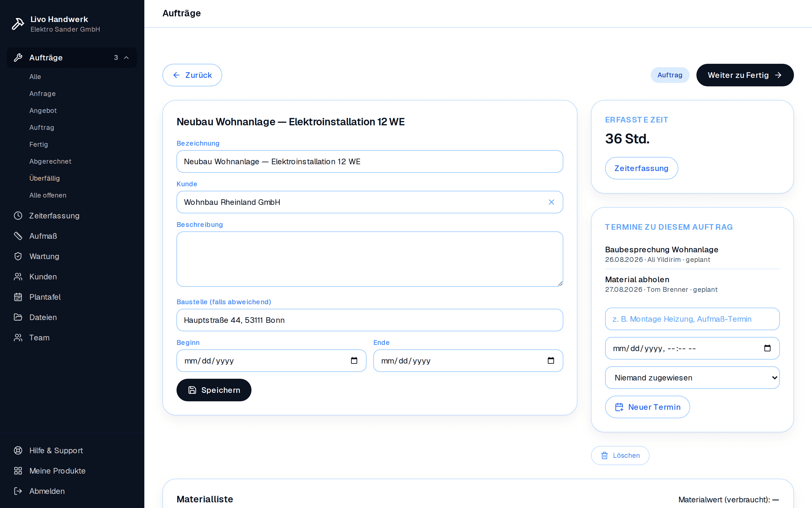
Task: Click the Baustelle address field
Action: click(369, 320)
